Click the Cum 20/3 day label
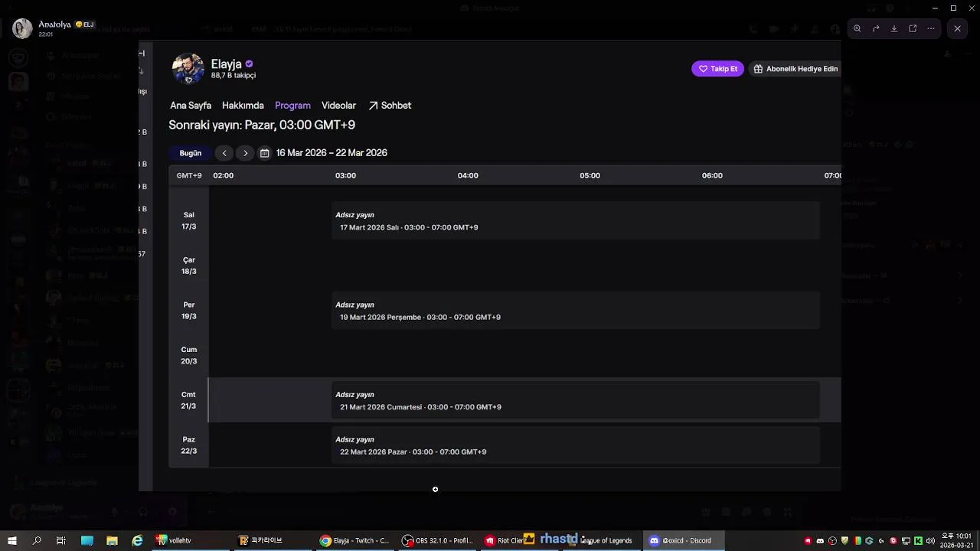The image size is (980, 551). pos(188,355)
